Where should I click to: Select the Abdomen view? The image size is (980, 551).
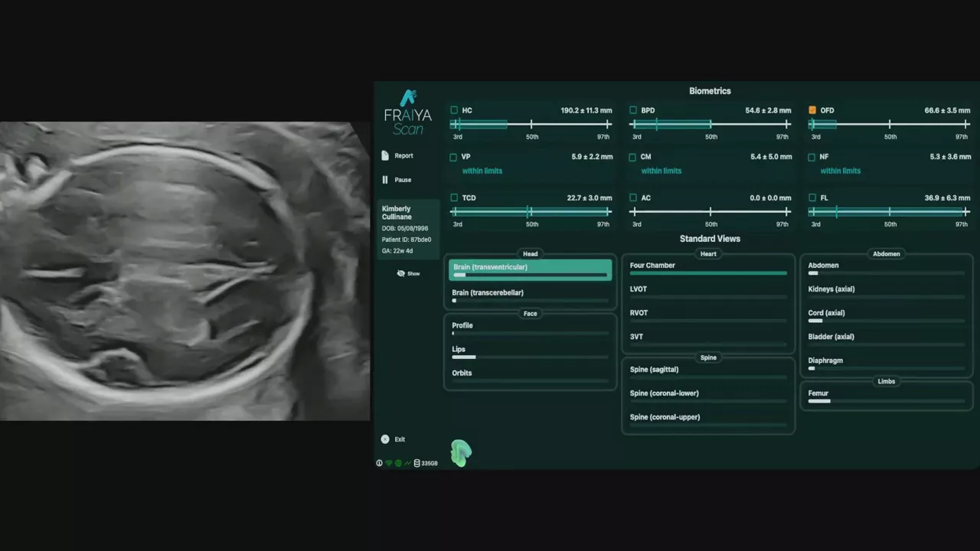point(887,268)
